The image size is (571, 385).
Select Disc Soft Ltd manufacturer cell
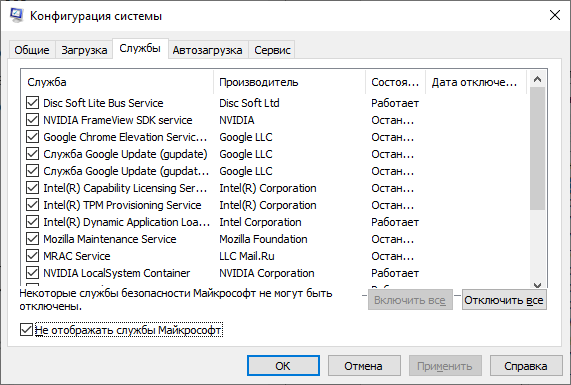pos(249,103)
